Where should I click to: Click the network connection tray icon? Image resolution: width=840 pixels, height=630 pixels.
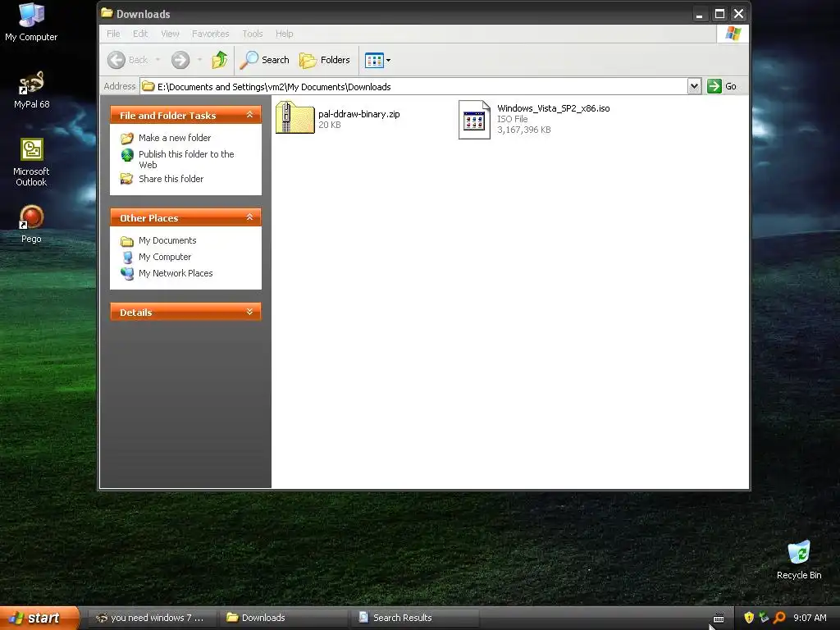click(764, 618)
